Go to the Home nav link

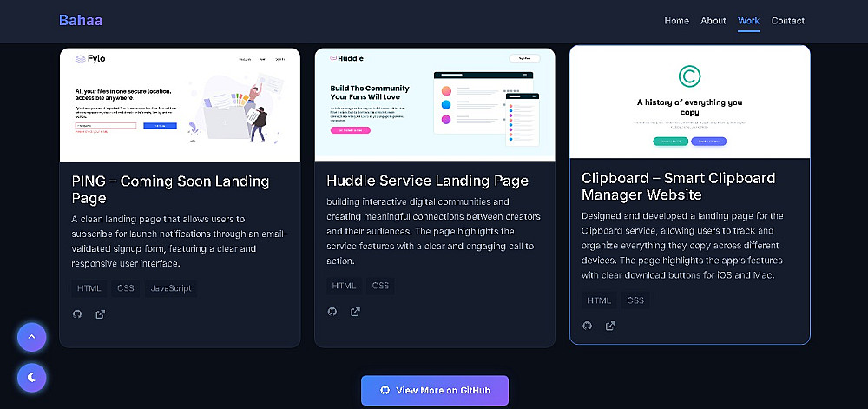tap(676, 21)
